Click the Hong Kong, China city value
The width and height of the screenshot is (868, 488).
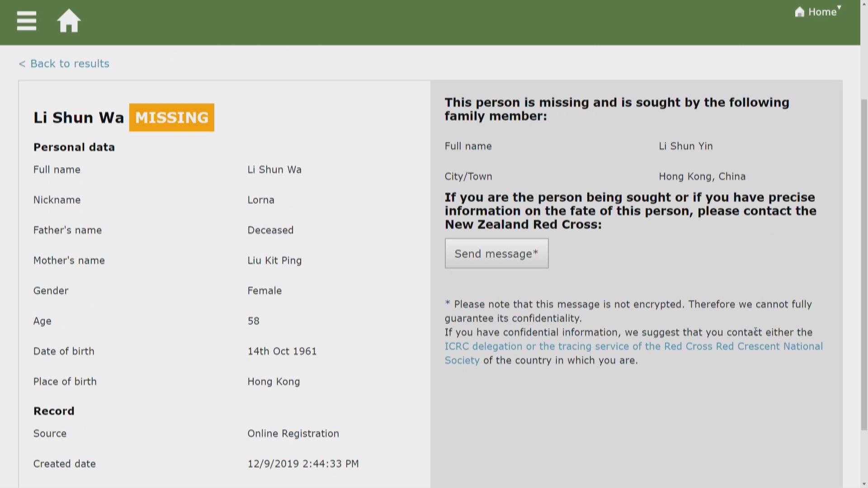[702, 177]
